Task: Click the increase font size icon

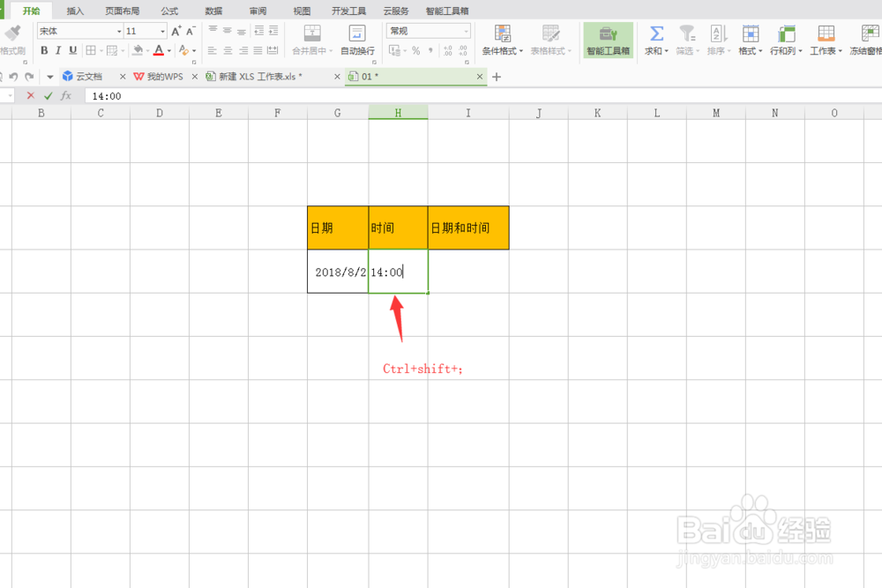Action: [176, 31]
